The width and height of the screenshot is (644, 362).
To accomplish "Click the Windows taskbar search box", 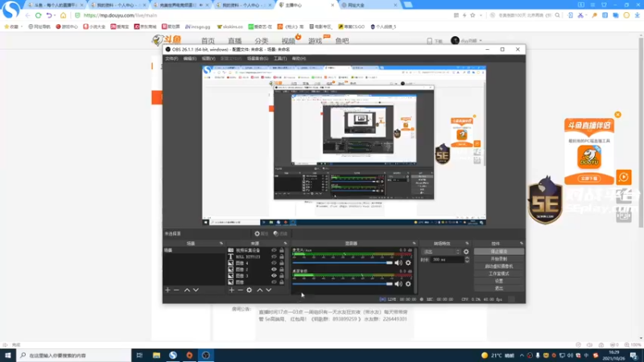I will point(74,356).
